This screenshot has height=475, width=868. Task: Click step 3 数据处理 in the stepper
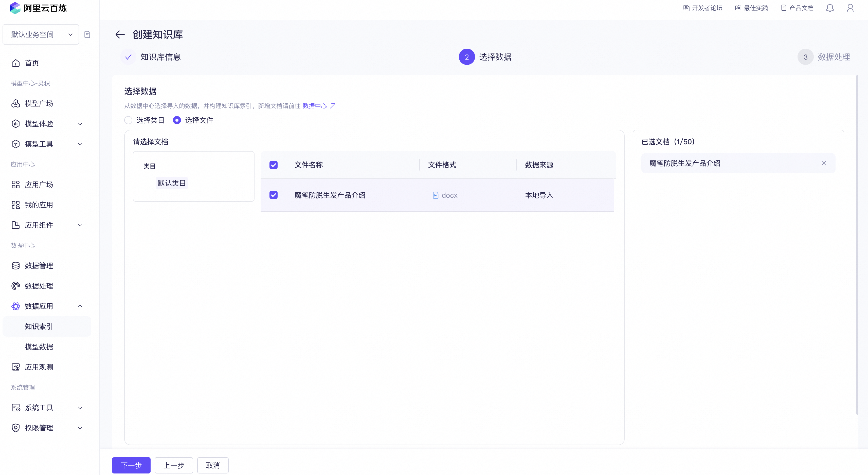pos(824,57)
